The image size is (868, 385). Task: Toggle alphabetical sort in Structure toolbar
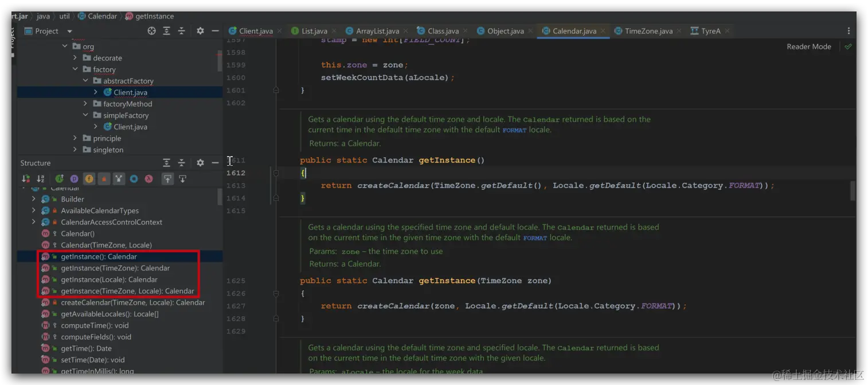(40, 179)
